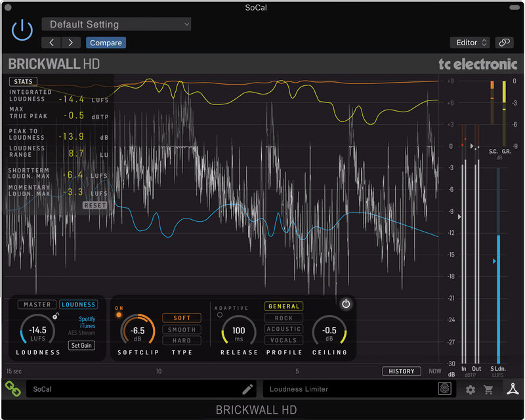Image resolution: width=525 pixels, height=420 pixels.
Task: Click the Ceiling knob showing -0.5 dB
Action: point(329,331)
